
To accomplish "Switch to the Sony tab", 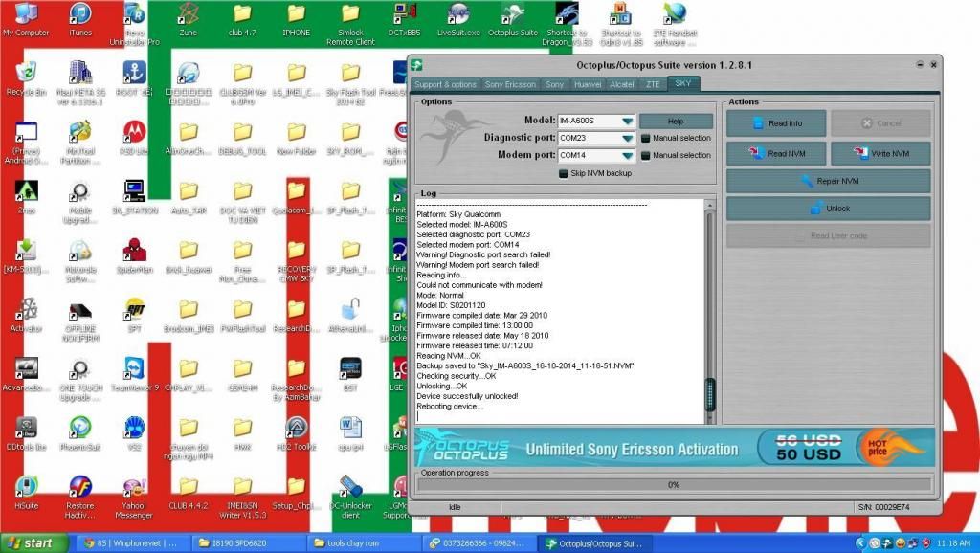I will click(554, 84).
